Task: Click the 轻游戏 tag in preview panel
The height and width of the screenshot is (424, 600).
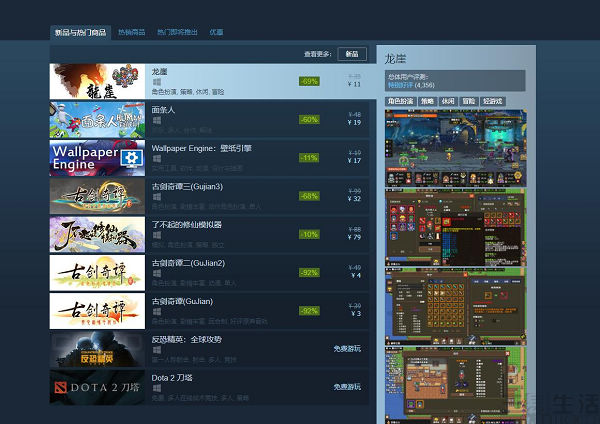Action: click(493, 101)
